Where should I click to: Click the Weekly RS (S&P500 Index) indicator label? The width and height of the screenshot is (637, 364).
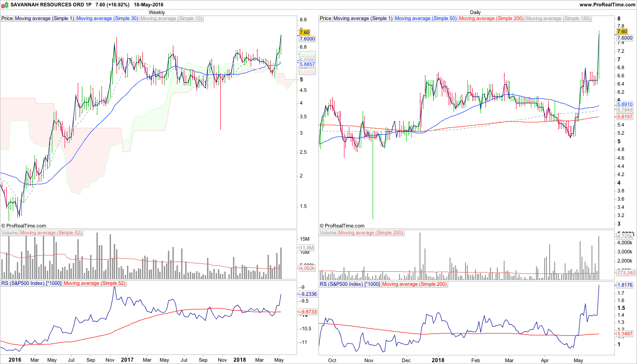tap(31, 283)
